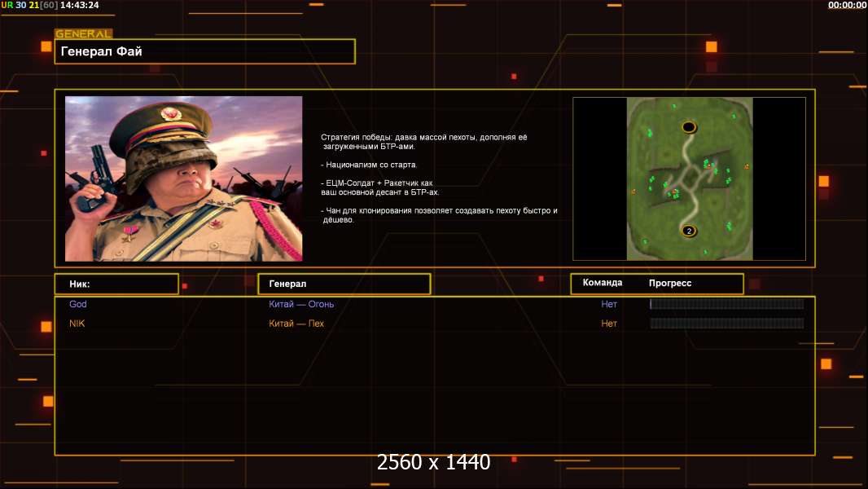Click the empty top start position marker
Image resolution: width=868 pixels, height=489 pixels.
pyautogui.click(x=690, y=127)
